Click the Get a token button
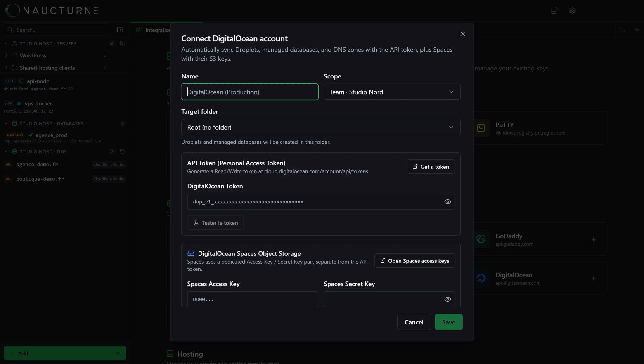This screenshot has width=644, height=364. pyautogui.click(x=431, y=166)
